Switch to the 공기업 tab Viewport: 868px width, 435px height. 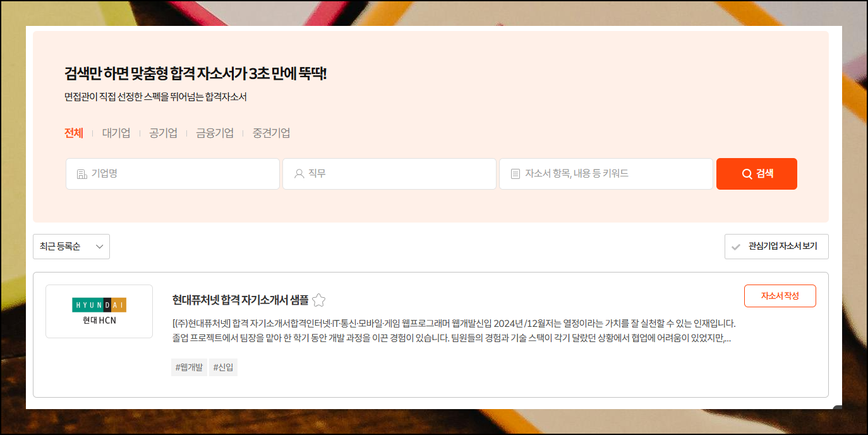[163, 133]
